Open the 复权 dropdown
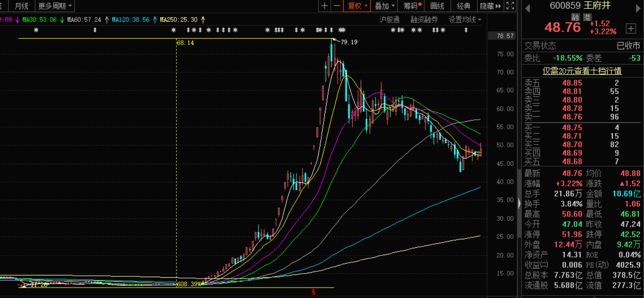The image size is (644, 298). [357, 6]
